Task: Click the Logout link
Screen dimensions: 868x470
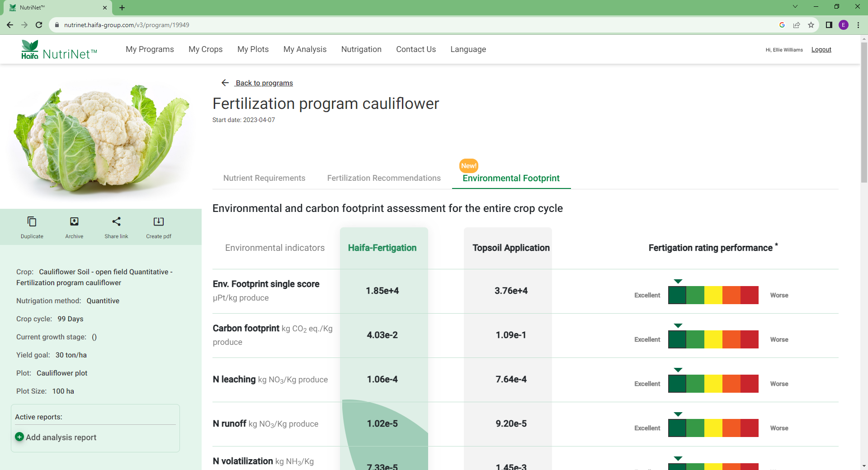Action: click(x=821, y=50)
